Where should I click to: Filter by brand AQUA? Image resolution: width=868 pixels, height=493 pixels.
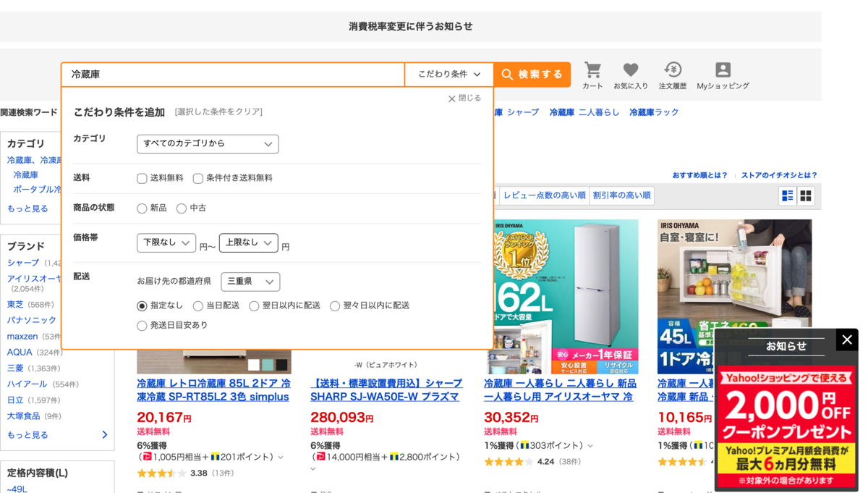point(20,352)
